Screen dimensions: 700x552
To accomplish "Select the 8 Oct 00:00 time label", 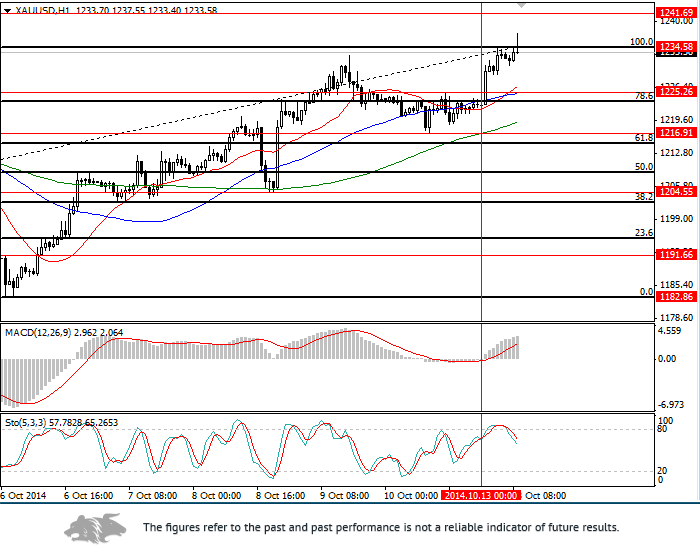I will pyautogui.click(x=217, y=496).
